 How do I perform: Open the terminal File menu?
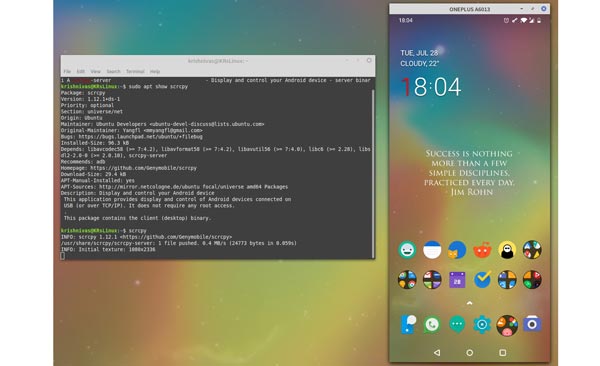[67, 72]
